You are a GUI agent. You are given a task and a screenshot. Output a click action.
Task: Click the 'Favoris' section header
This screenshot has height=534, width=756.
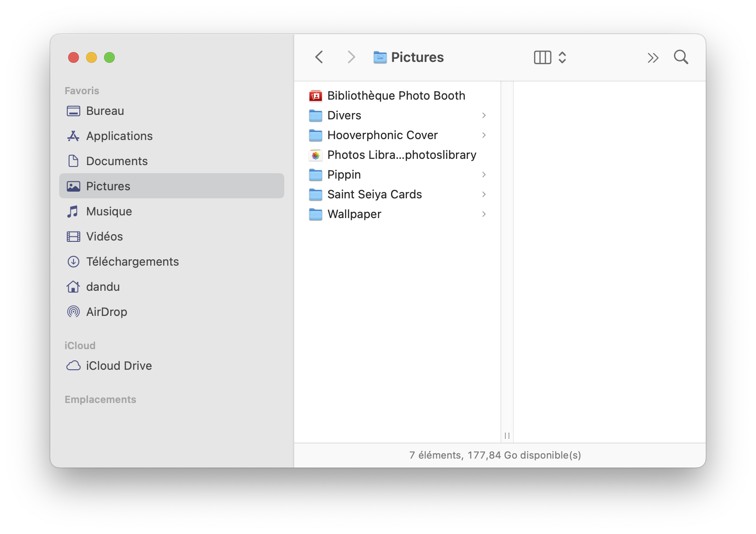click(x=82, y=91)
